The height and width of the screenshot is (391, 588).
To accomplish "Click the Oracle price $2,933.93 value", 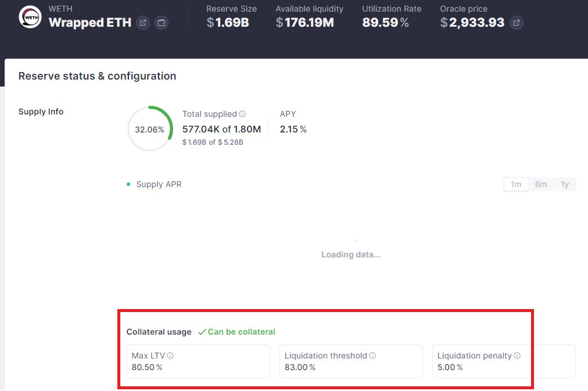I will pyautogui.click(x=472, y=23).
